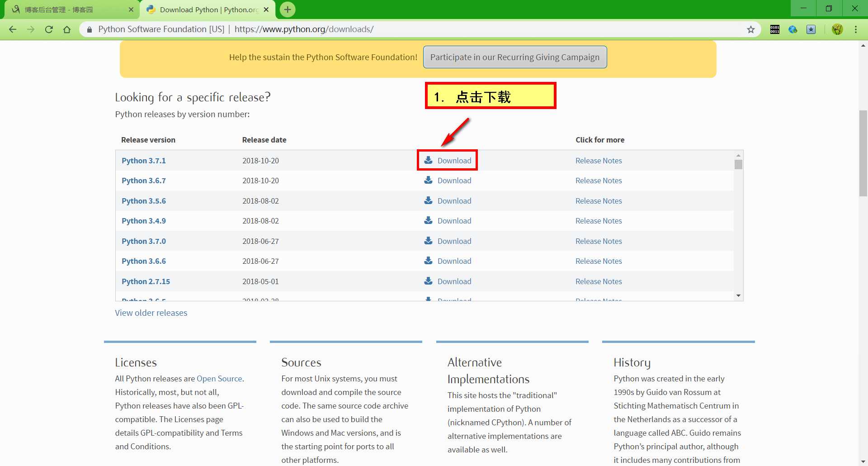The width and height of the screenshot is (868, 466).
Task: Open Python 3.6.6 release link
Action: (x=144, y=261)
